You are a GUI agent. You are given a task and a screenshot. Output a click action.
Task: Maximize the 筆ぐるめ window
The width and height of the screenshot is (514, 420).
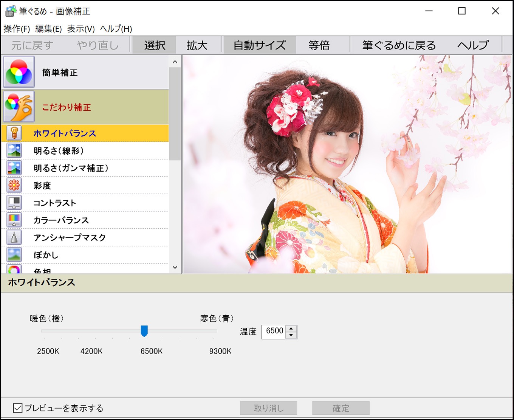point(462,11)
